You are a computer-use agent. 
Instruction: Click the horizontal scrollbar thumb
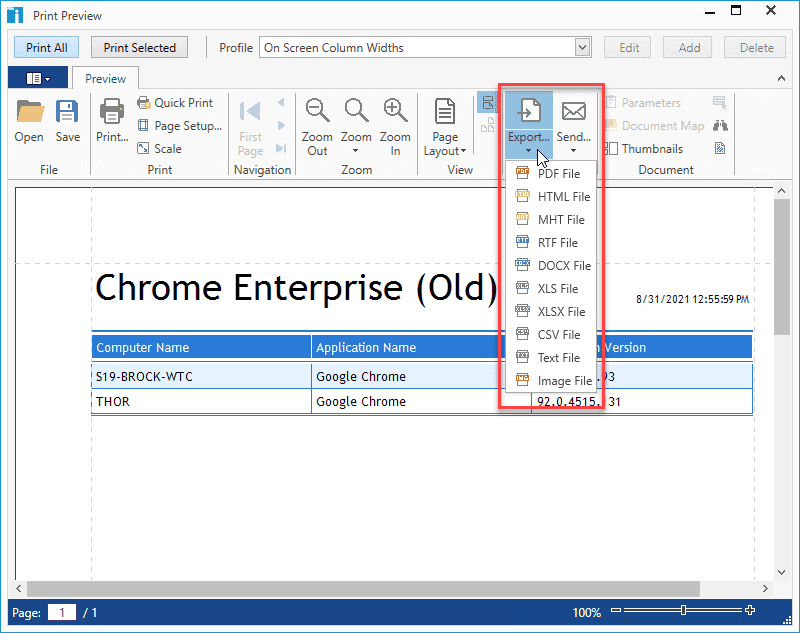pos(363,589)
